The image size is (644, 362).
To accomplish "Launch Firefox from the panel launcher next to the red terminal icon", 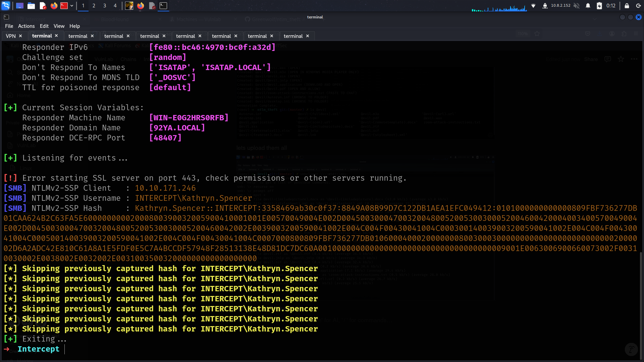I will (54, 6).
